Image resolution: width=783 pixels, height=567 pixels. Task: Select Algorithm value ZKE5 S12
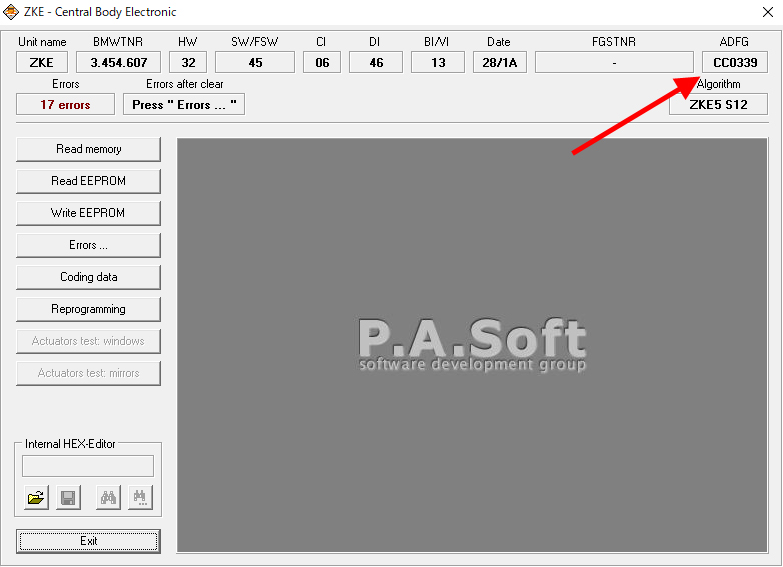(x=718, y=104)
